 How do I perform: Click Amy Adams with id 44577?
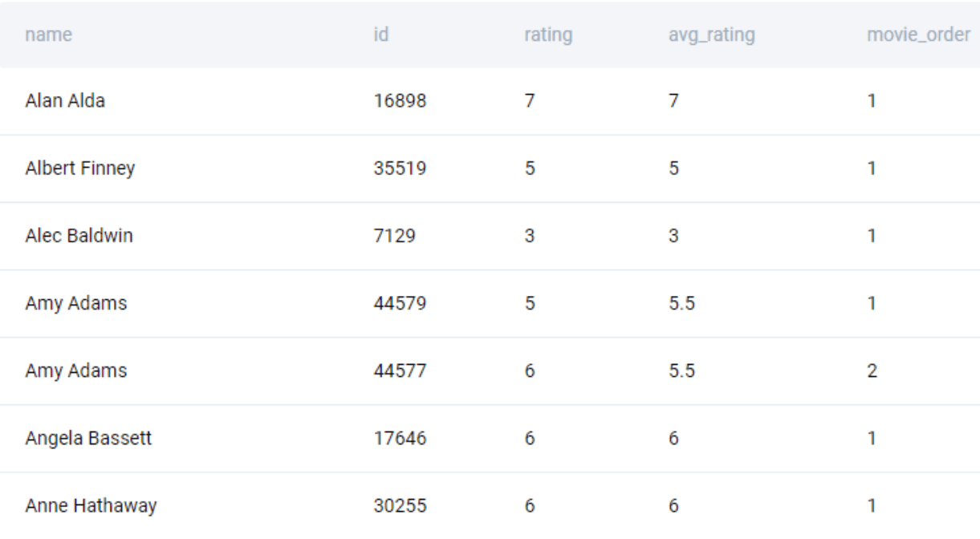[76, 371]
